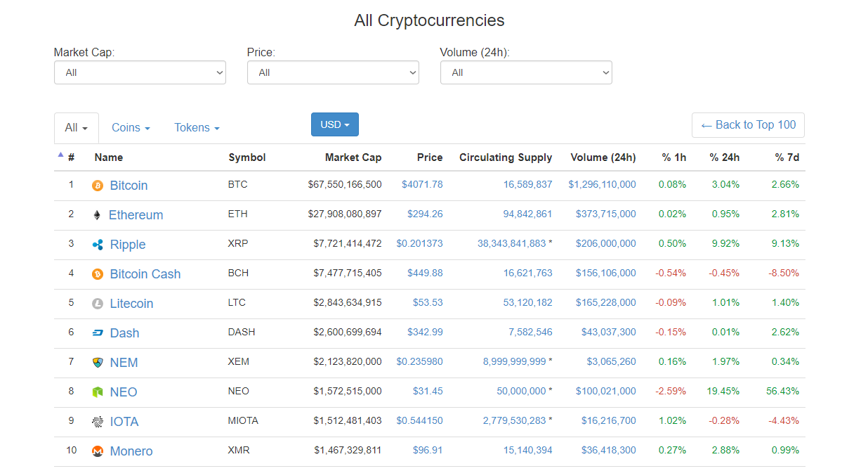Screen dimensions: 868x471
Task: Expand the USD currency selector button
Action: 334,124
